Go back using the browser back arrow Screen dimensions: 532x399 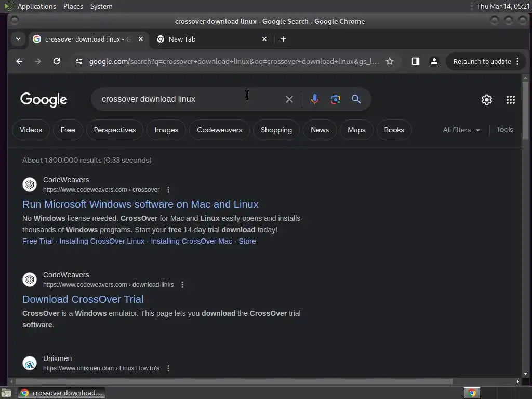(19, 61)
